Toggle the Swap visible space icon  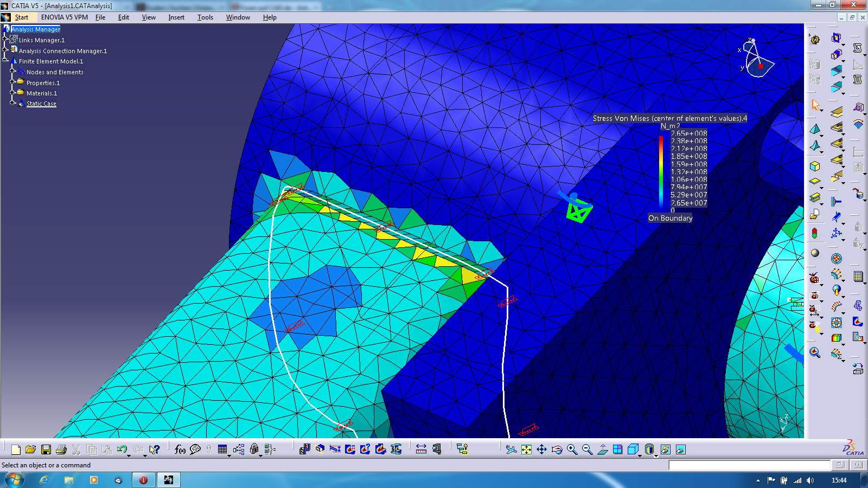[x=681, y=450]
